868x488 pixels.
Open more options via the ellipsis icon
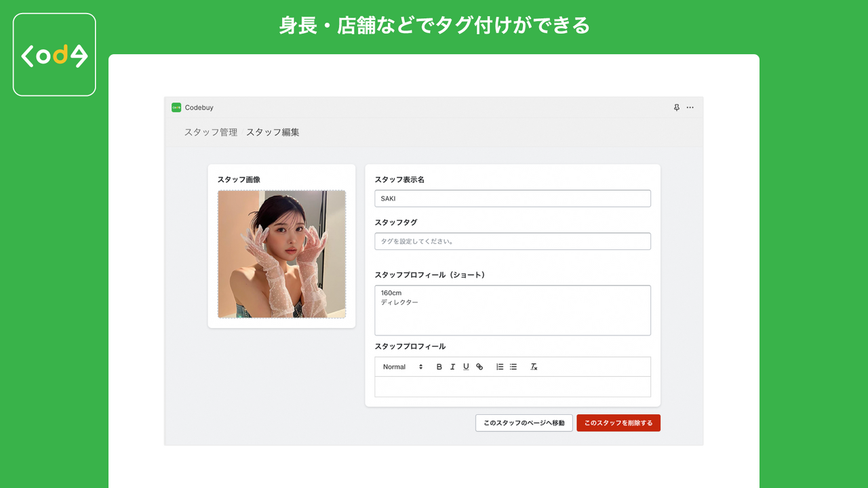[690, 107]
